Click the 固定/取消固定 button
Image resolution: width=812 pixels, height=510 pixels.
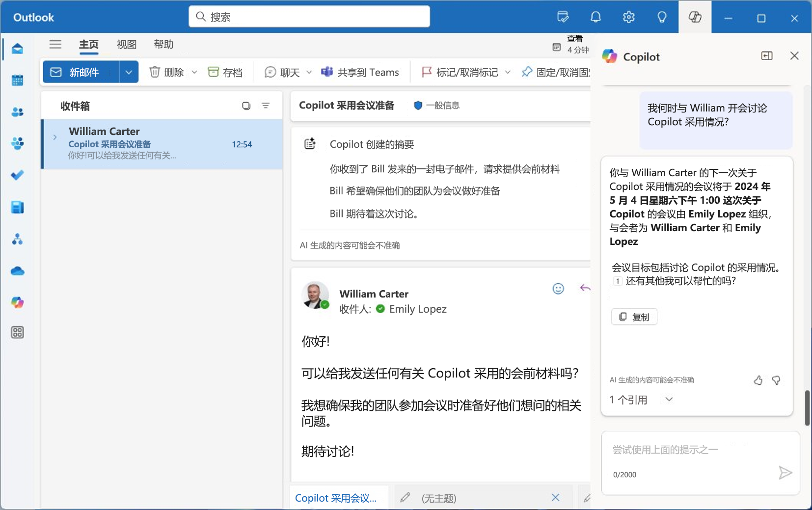tap(556, 72)
